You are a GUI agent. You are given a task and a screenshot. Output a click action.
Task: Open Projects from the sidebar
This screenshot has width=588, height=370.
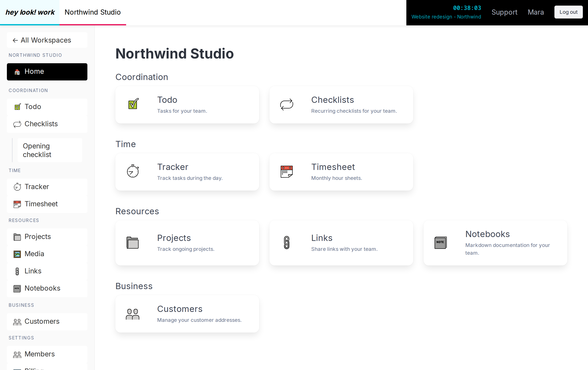click(47, 237)
